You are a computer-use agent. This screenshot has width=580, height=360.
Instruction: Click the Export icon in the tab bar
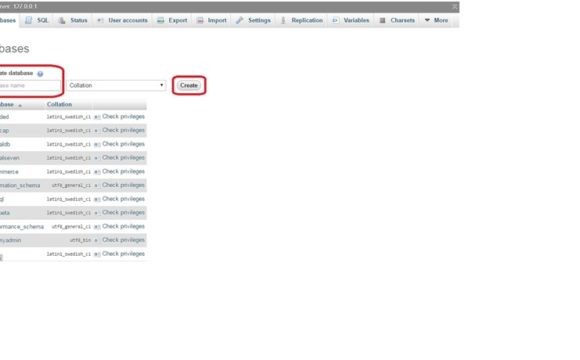(161, 20)
